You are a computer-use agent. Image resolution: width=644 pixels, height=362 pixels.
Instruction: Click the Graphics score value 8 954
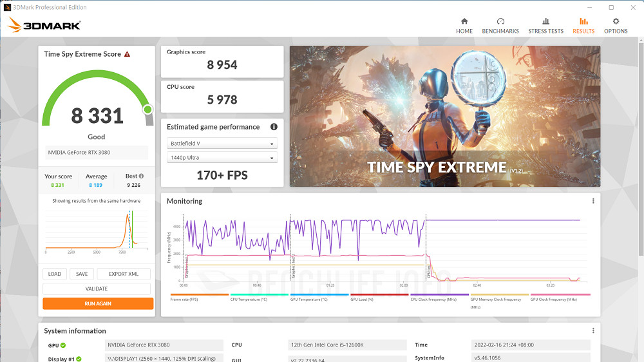[x=222, y=65]
